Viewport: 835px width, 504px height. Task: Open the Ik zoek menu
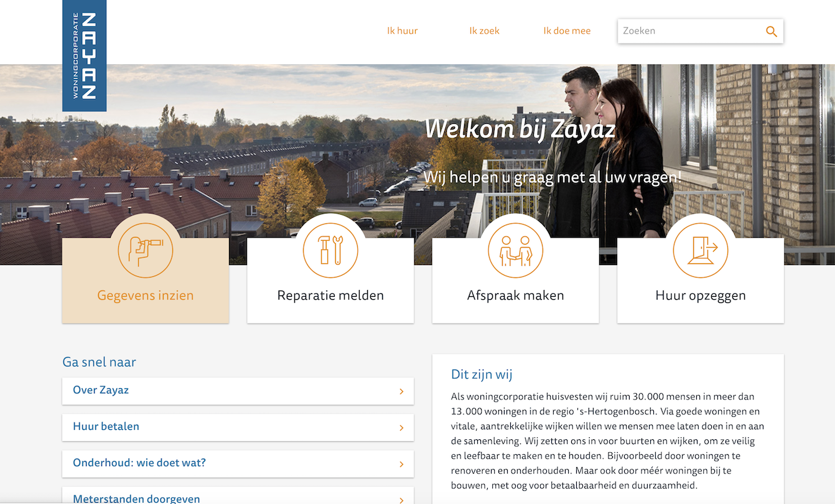[x=485, y=30]
